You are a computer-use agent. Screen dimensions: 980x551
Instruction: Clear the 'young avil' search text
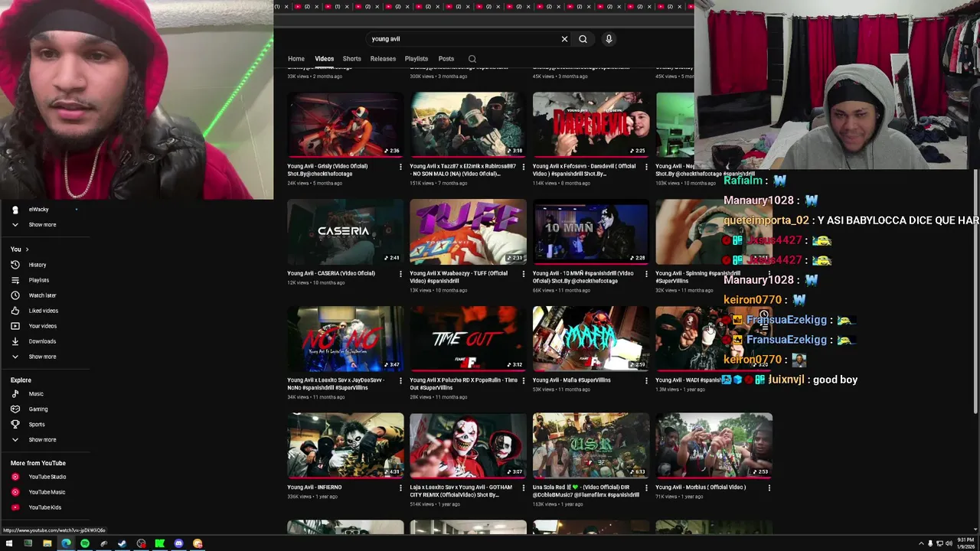tap(564, 39)
